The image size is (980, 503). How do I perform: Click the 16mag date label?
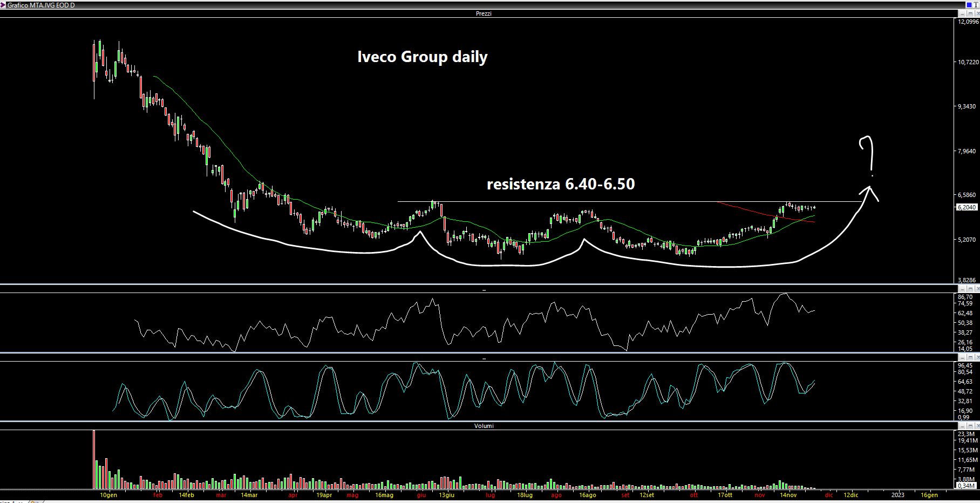tap(384, 495)
